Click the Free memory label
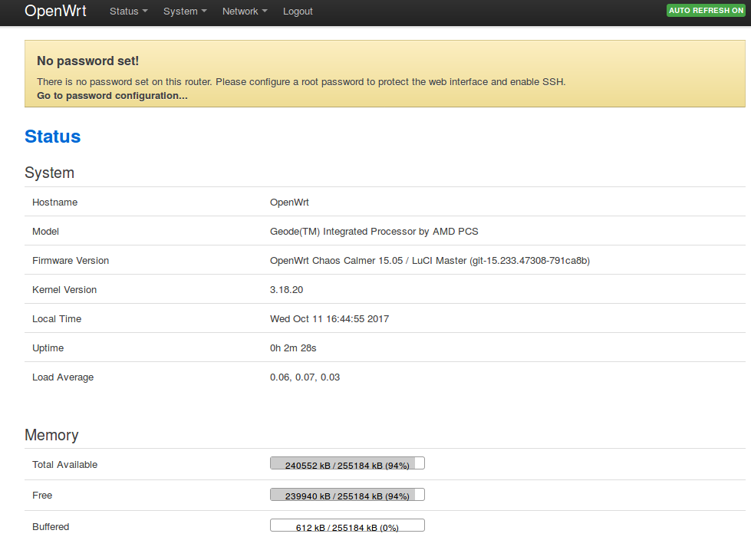 click(x=42, y=496)
